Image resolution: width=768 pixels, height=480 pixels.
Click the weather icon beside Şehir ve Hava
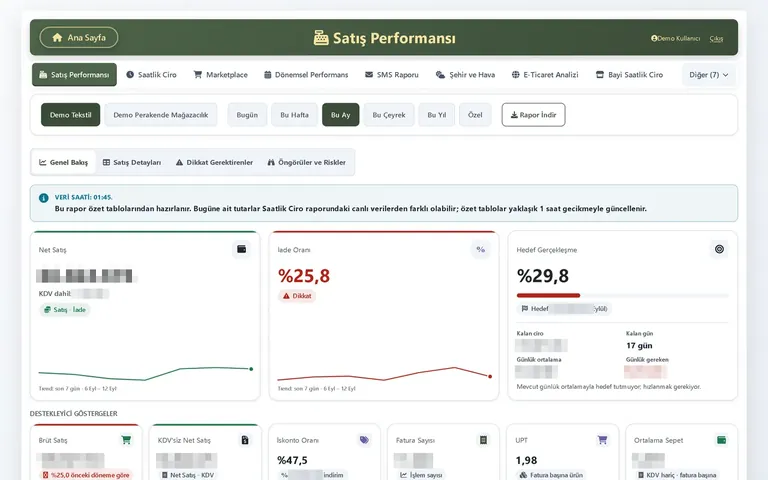(x=440, y=74)
